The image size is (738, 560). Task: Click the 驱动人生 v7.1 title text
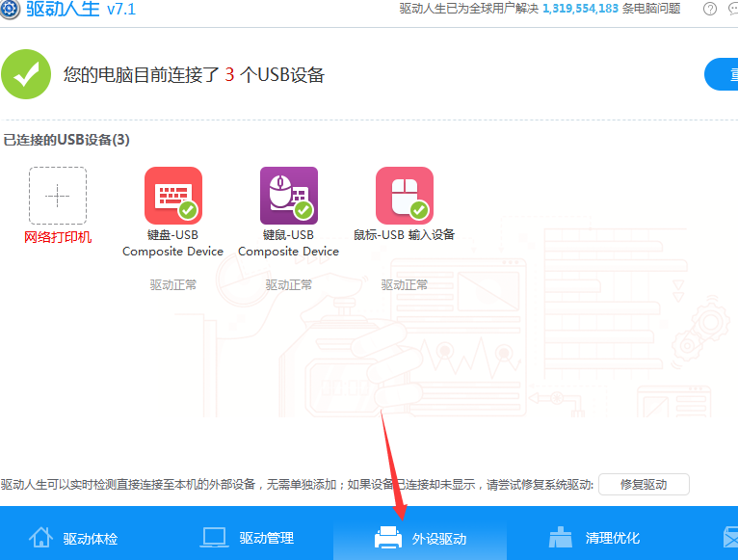pyautogui.click(x=81, y=9)
